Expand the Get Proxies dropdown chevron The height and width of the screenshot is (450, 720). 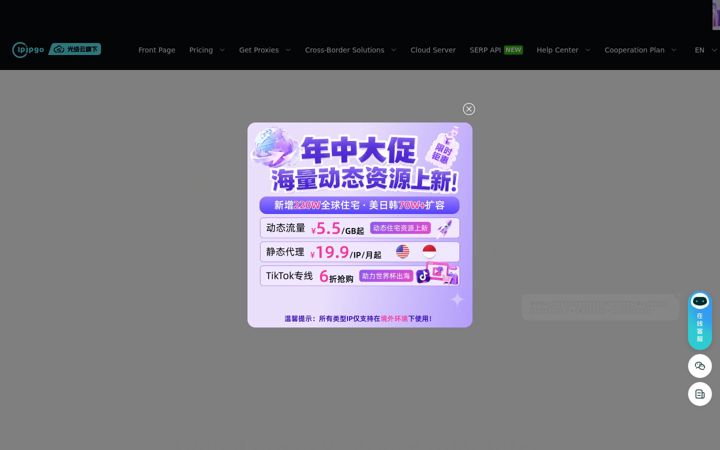[x=288, y=50]
